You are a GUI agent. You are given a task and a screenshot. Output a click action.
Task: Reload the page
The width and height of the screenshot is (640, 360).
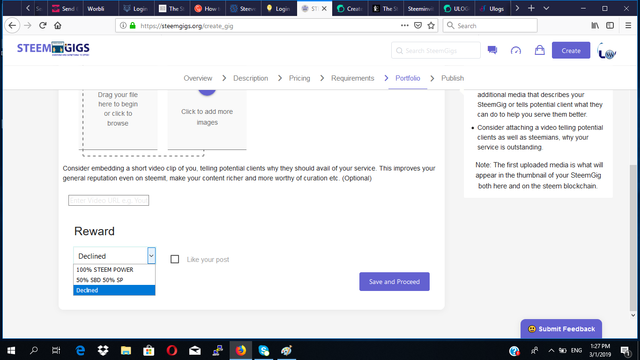42,25
